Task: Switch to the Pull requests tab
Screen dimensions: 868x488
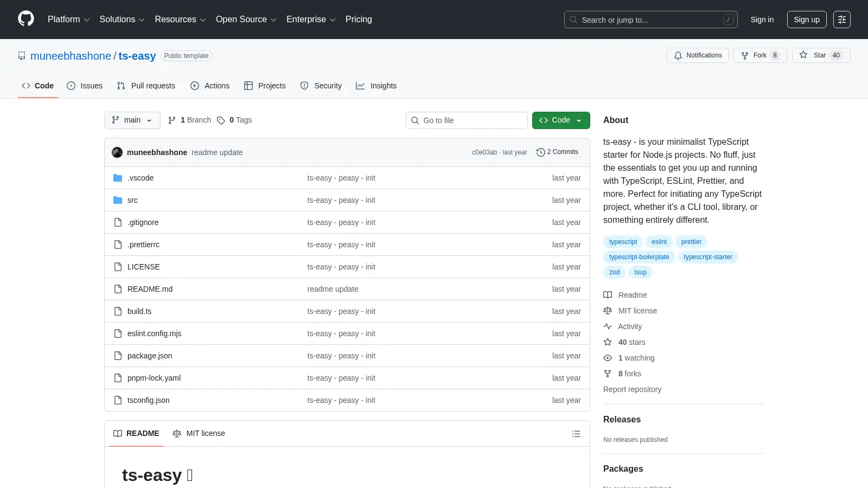Action: tap(146, 86)
